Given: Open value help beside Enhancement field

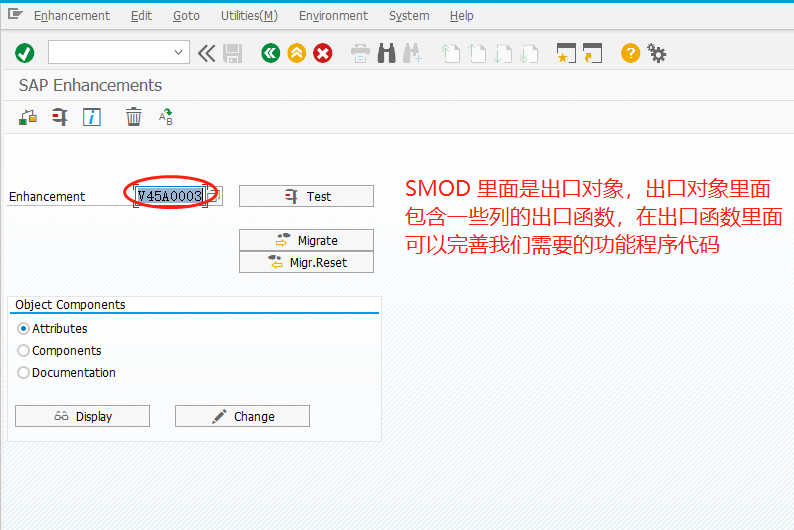Looking at the screenshot, I should pyautogui.click(x=215, y=196).
